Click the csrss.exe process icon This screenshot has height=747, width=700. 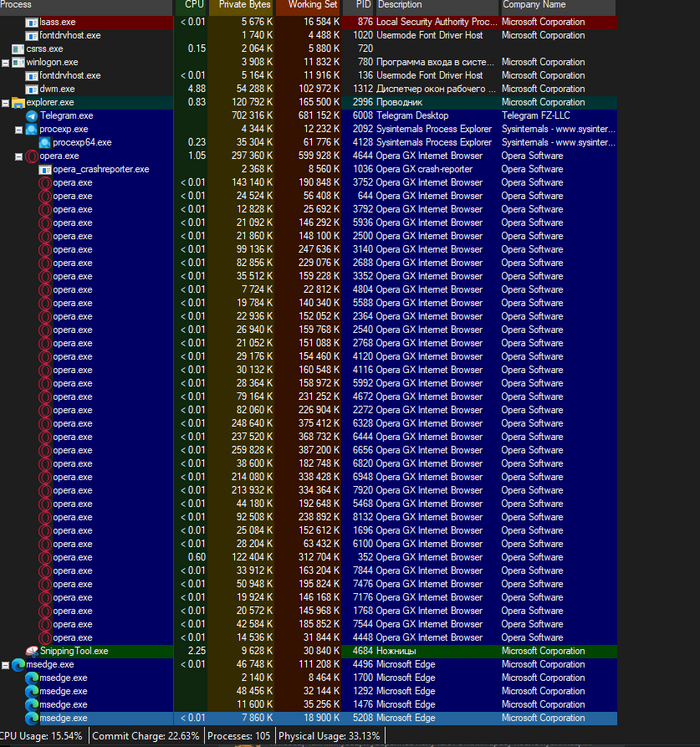pos(18,48)
